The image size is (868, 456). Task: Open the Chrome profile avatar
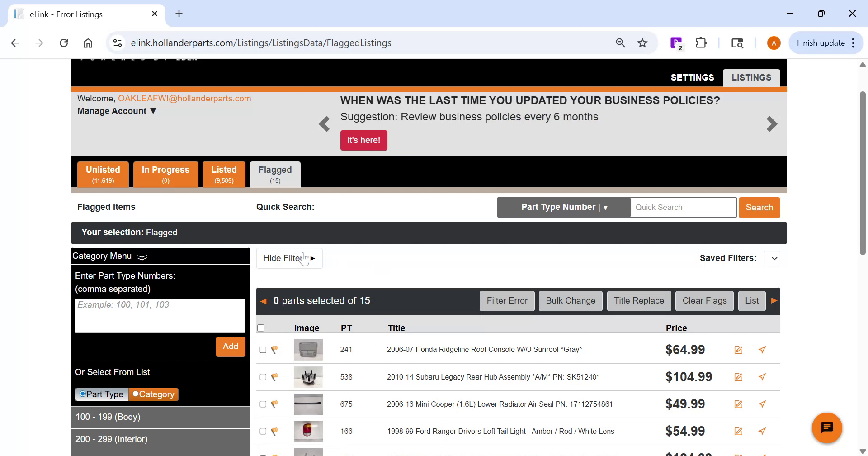[x=773, y=43]
